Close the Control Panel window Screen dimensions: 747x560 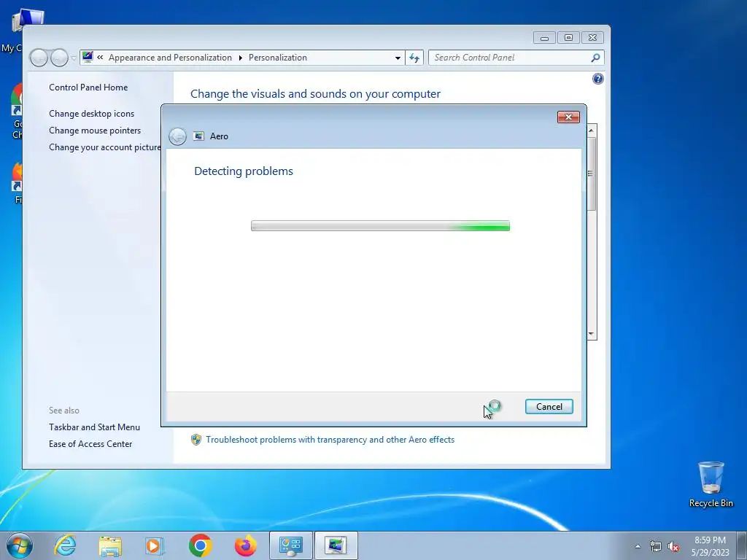click(x=592, y=38)
